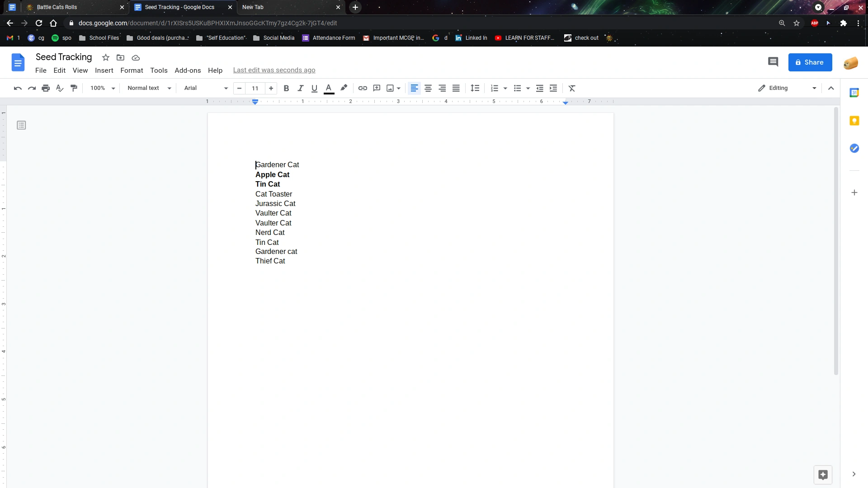Click the add comment icon in the toolbar
Image resolution: width=868 pixels, height=488 pixels.
(377, 88)
